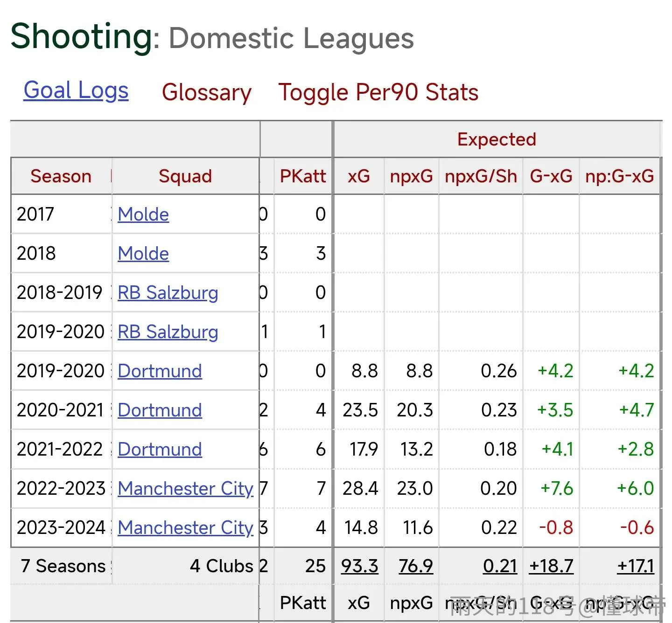
Task: Sort by npxG/Sh column header
Action: pos(481,177)
